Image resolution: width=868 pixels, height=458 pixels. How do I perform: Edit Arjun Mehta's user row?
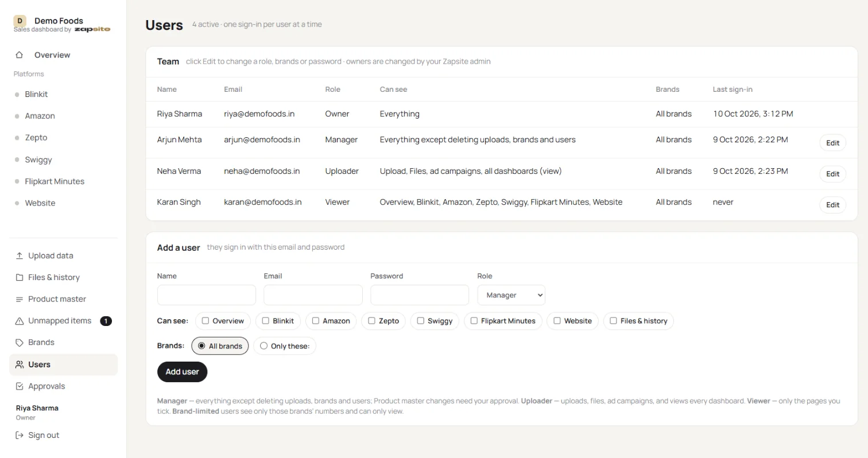click(x=832, y=143)
